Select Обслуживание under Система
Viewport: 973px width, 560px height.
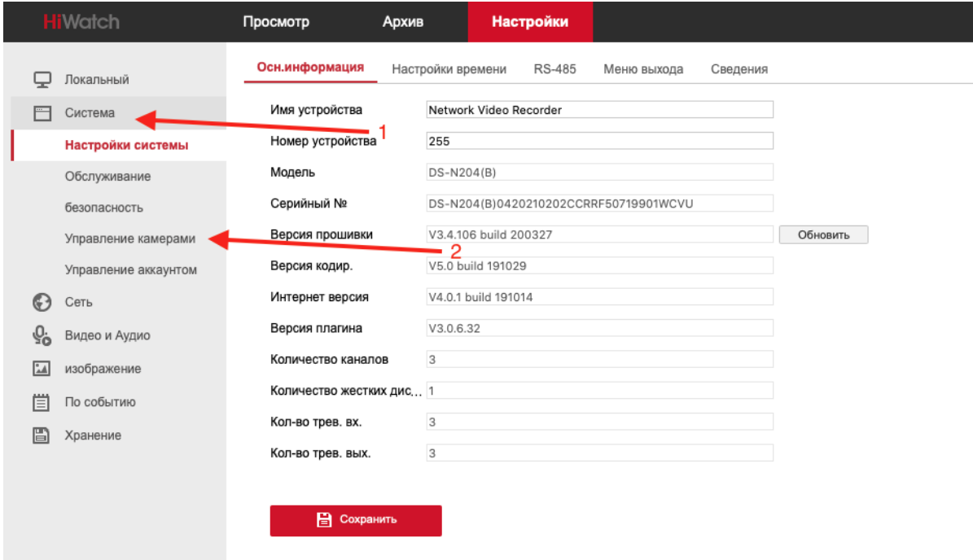pyautogui.click(x=107, y=177)
